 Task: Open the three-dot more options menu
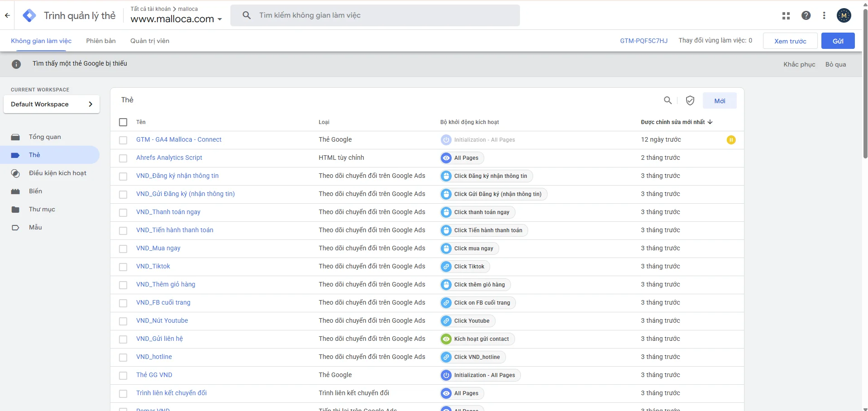[824, 16]
